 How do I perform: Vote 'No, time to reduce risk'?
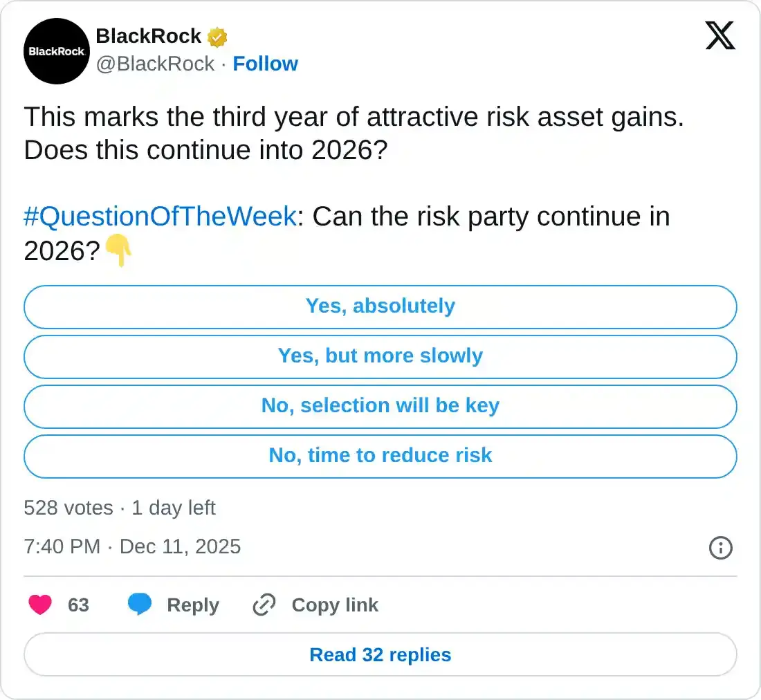point(380,456)
